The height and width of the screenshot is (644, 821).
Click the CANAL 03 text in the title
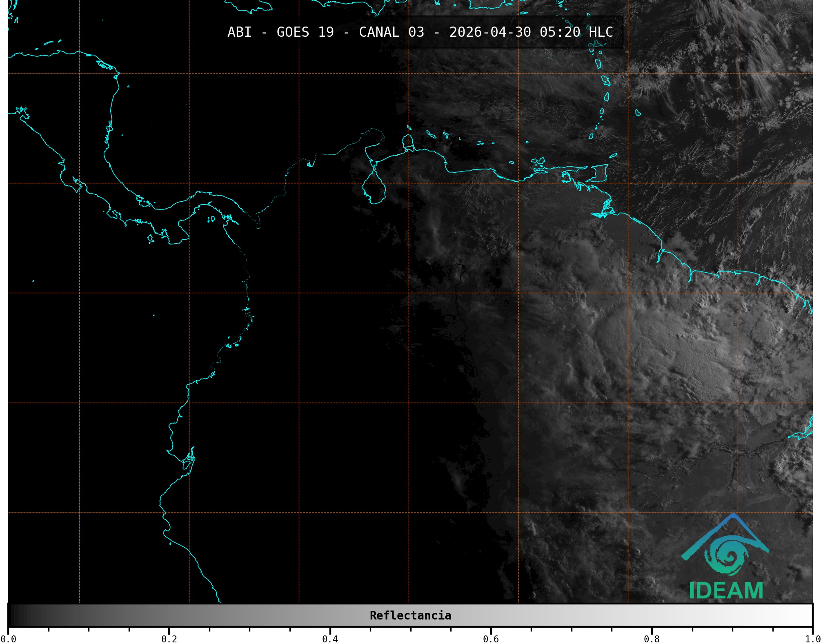(391, 32)
